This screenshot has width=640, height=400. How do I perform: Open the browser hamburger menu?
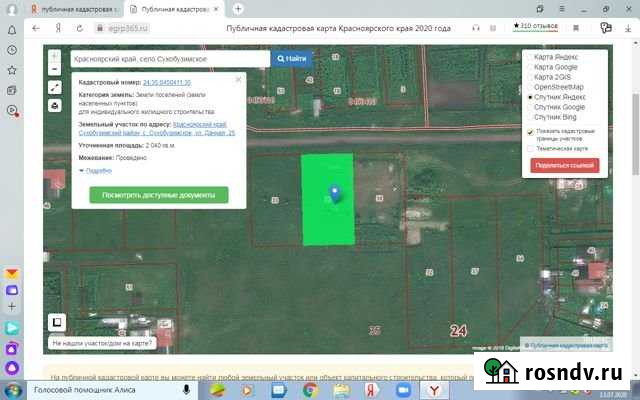coord(562,9)
